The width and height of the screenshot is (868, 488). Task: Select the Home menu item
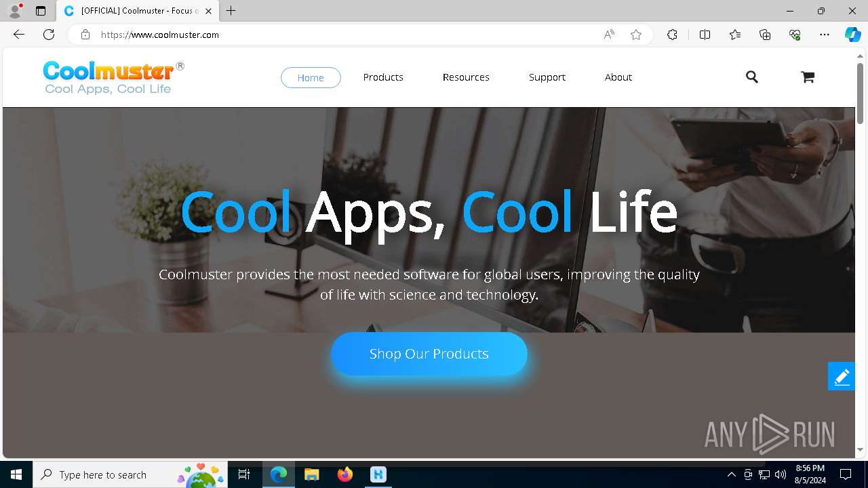pos(311,77)
